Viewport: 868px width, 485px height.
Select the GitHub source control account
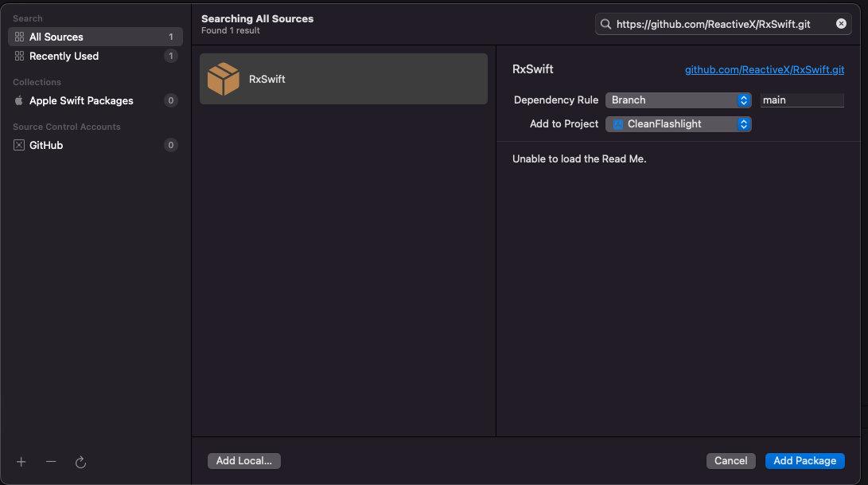point(95,145)
